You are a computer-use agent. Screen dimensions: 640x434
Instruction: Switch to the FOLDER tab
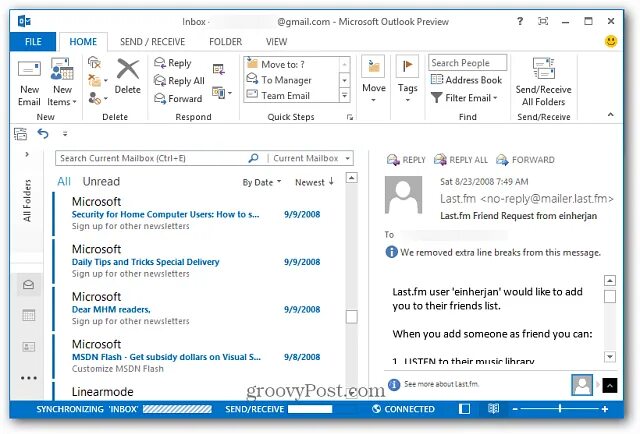(x=225, y=42)
